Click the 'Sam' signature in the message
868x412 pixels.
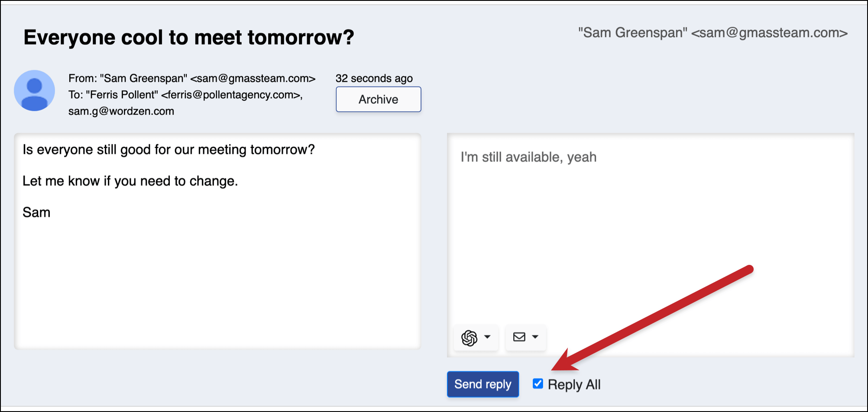click(x=36, y=212)
